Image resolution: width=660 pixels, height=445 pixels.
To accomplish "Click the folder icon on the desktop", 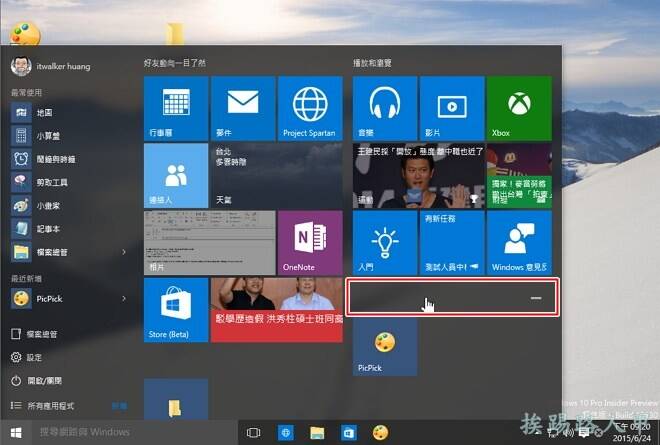I will [x=175, y=34].
